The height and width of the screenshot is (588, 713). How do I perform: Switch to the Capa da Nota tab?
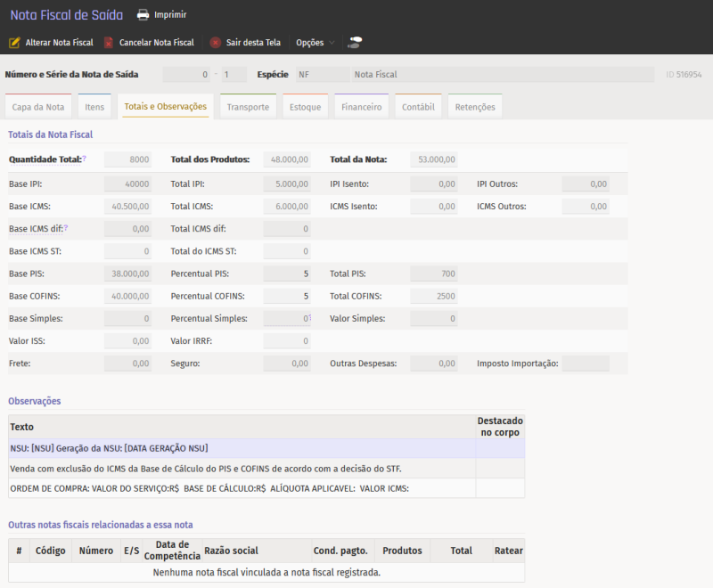tap(38, 107)
